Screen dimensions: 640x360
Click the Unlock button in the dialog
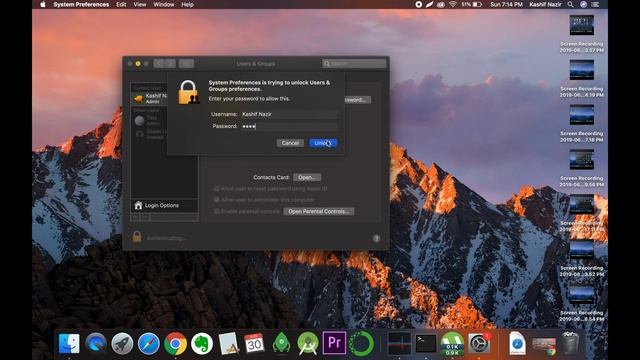[323, 143]
